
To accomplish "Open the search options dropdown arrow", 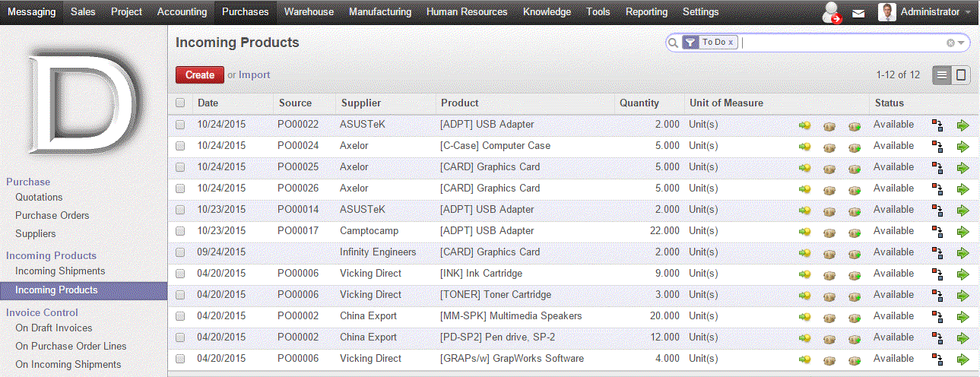I will point(962,43).
